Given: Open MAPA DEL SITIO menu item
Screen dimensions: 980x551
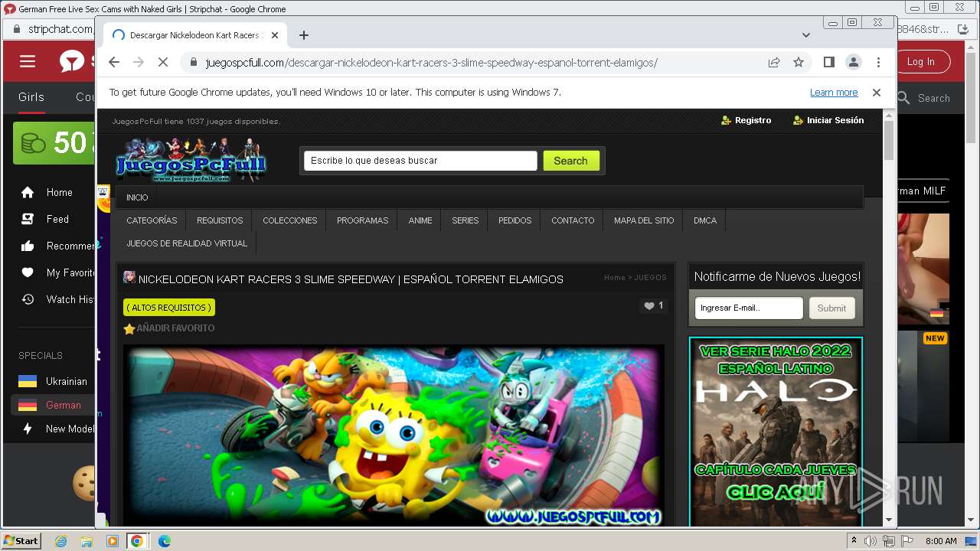Looking at the screenshot, I should click(644, 220).
